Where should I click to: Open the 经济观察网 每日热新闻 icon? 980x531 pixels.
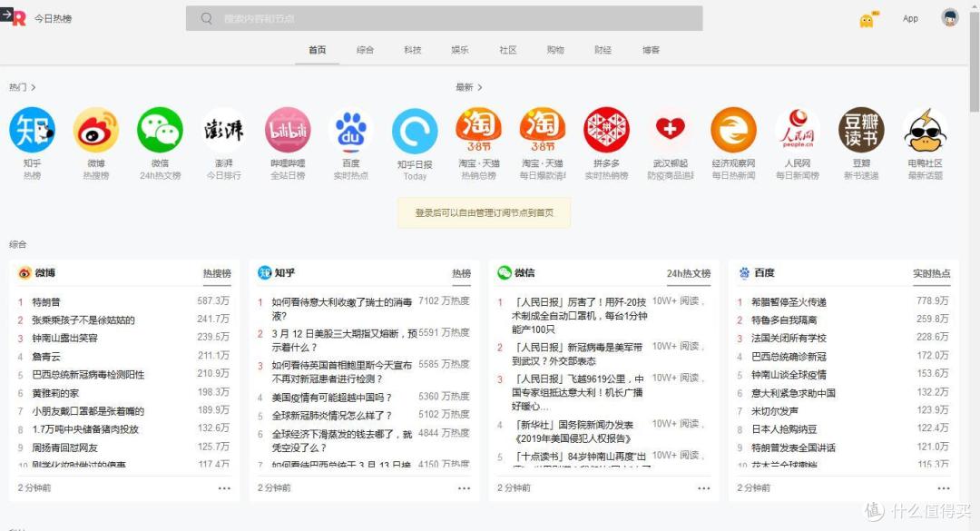tap(734, 130)
